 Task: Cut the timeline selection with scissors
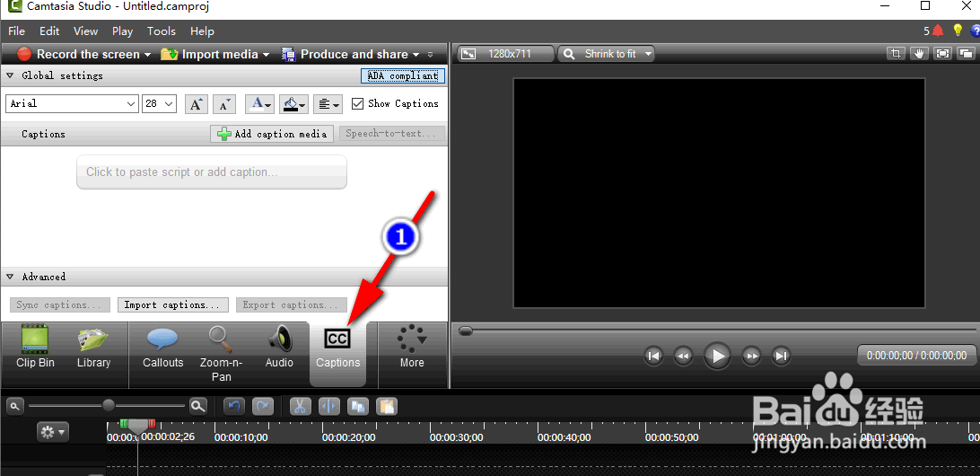pos(300,406)
